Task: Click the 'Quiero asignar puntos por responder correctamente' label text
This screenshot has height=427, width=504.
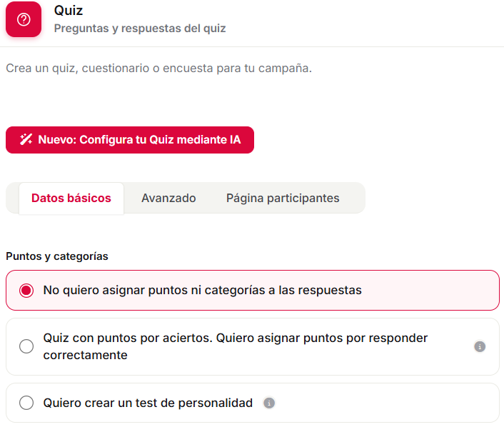Action: [236, 346]
